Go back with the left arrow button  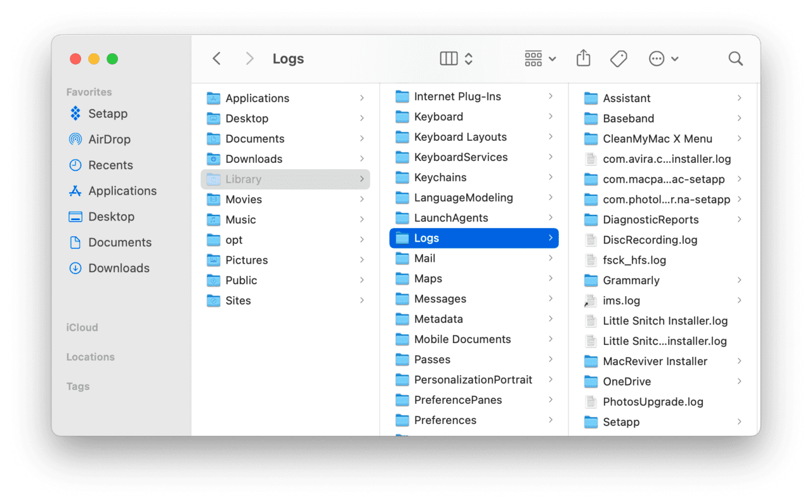[x=216, y=59]
